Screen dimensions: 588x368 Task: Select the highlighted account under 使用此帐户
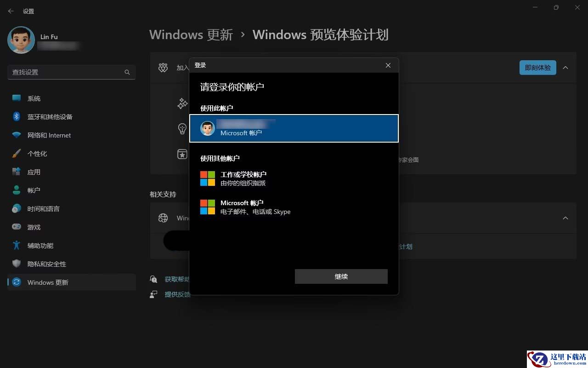[x=294, y=128]
